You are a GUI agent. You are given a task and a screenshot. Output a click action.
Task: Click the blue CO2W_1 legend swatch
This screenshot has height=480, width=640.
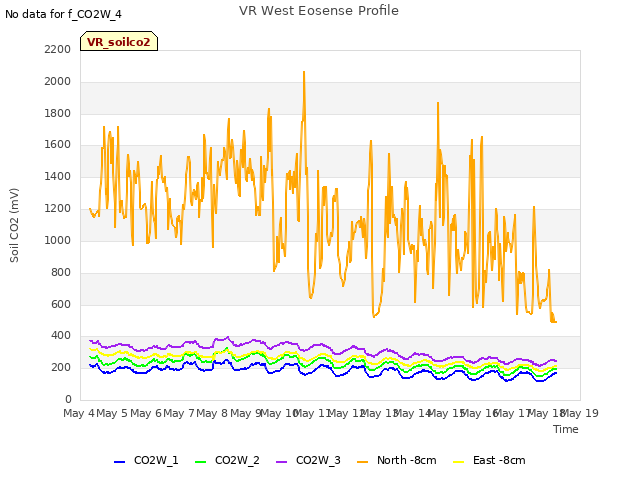(119, 462)
